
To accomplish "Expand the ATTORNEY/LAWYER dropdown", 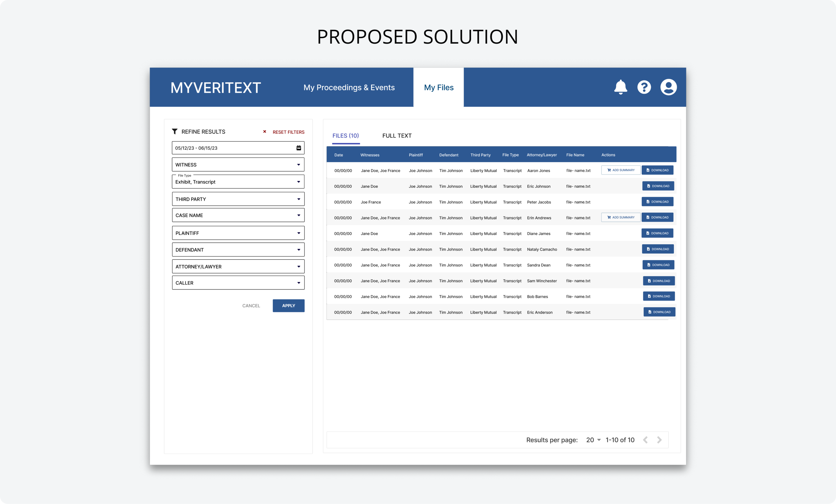I will click(x=238, y=267).
